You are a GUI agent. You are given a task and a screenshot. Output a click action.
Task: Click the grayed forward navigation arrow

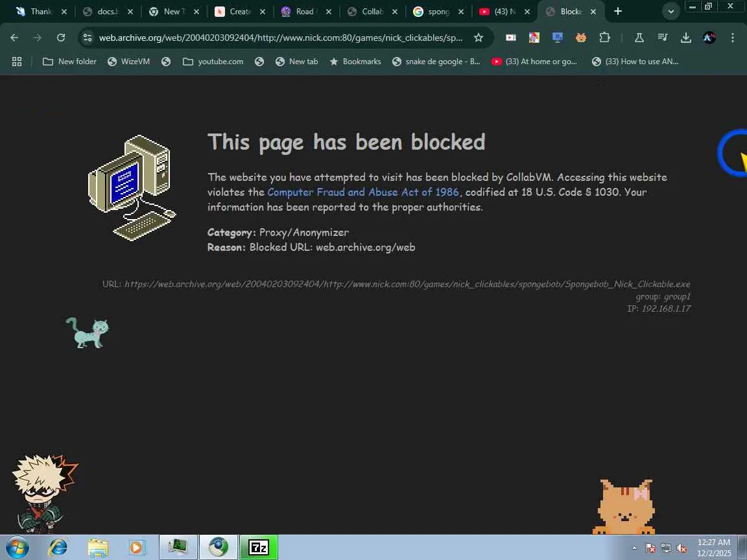[x=37, y=38]
